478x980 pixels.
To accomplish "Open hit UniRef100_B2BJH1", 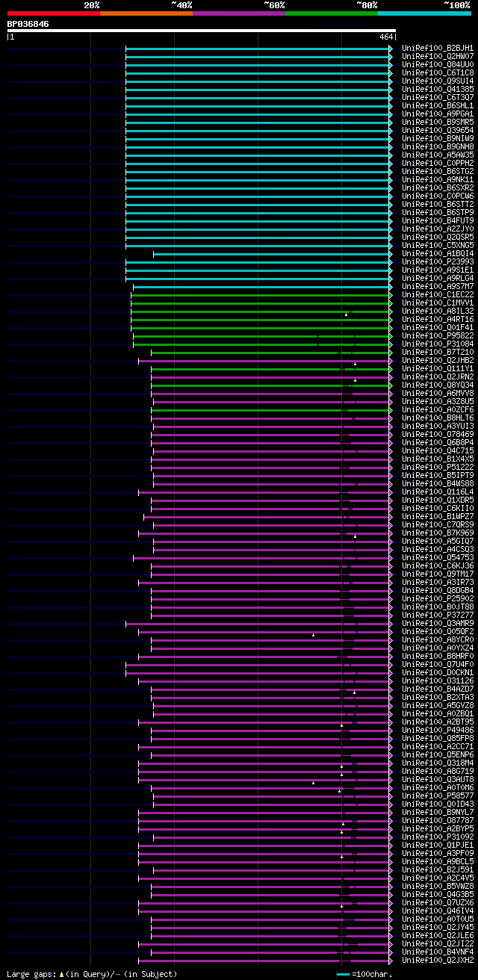I will tap(438, 48).
